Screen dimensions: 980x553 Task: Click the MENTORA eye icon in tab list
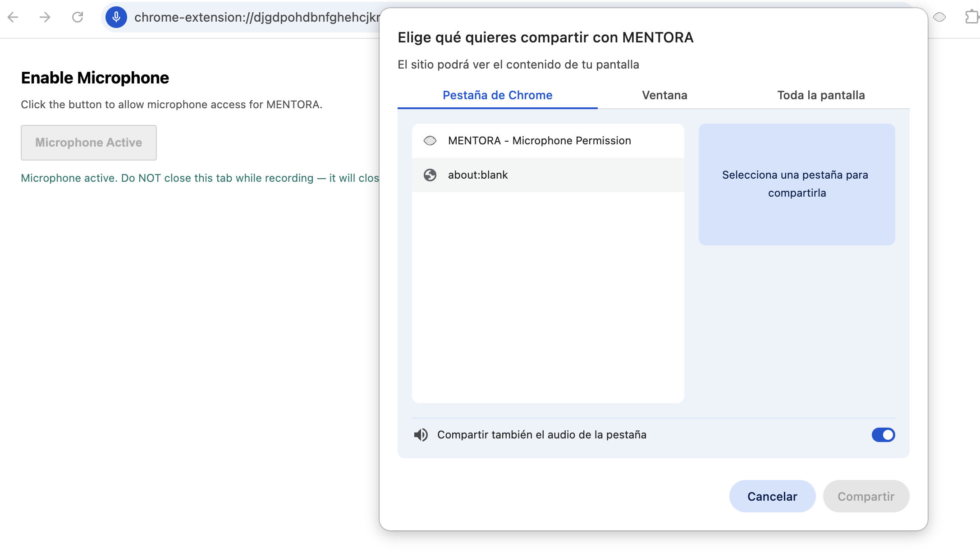430,141
